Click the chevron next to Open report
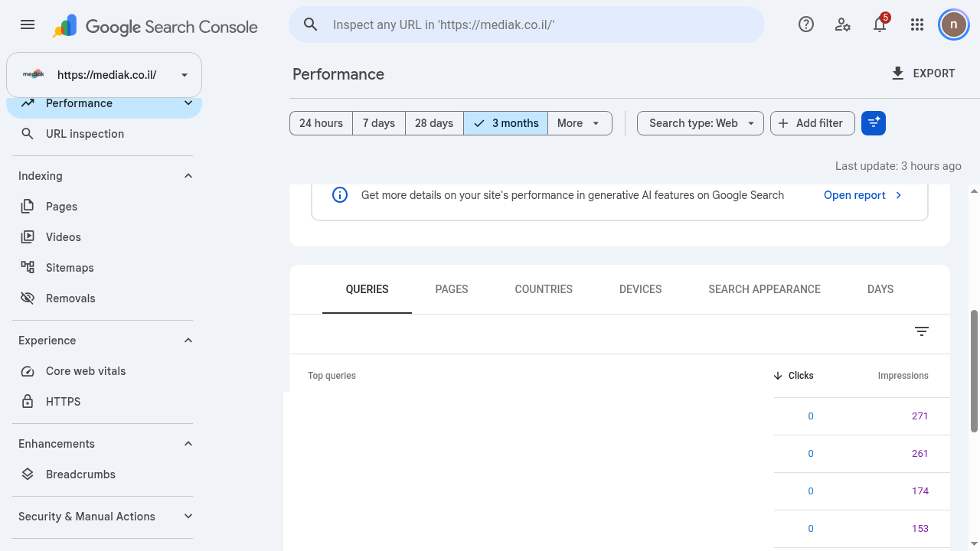Image resolution: width=980 pixels, height=551 pixels. coord(899,195)
